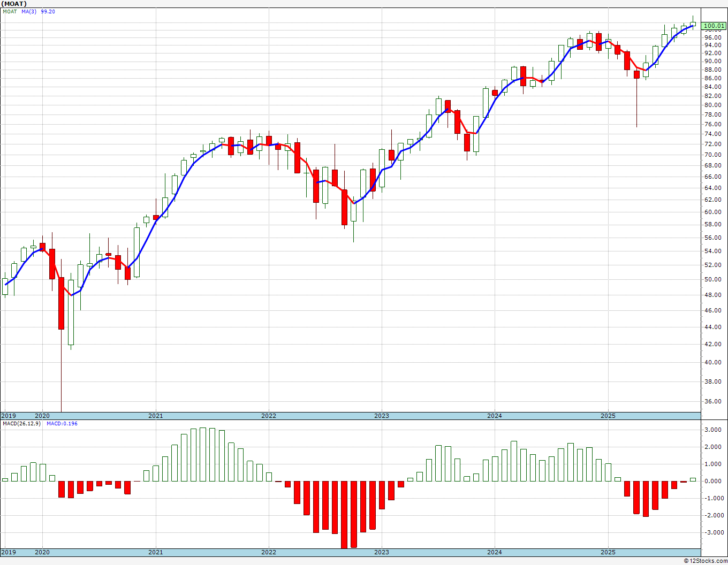Select 2021 on the price chart time axis
Image resolution: width=728 pixels, height=565 pixels.
(156, 416)
